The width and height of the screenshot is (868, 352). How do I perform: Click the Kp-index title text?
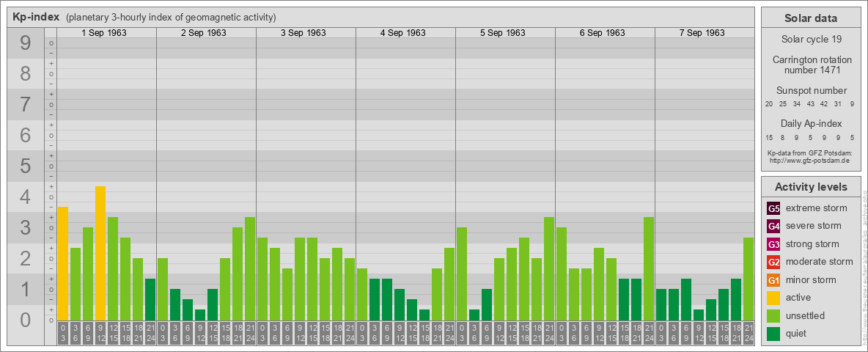coord(36,17)
